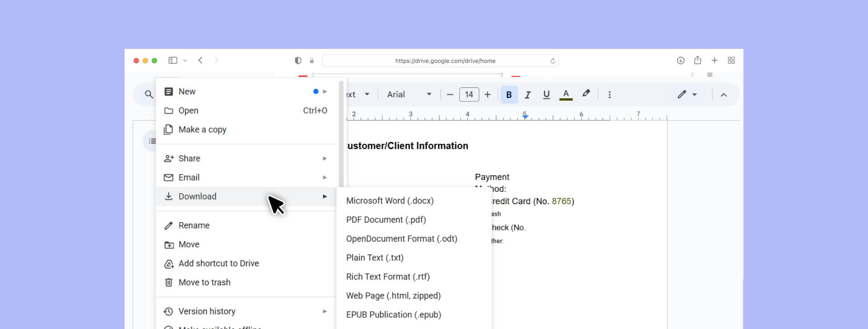Click the font size field showing 14
The width and height of the screenshot is (868, 329).
point(469,95)
